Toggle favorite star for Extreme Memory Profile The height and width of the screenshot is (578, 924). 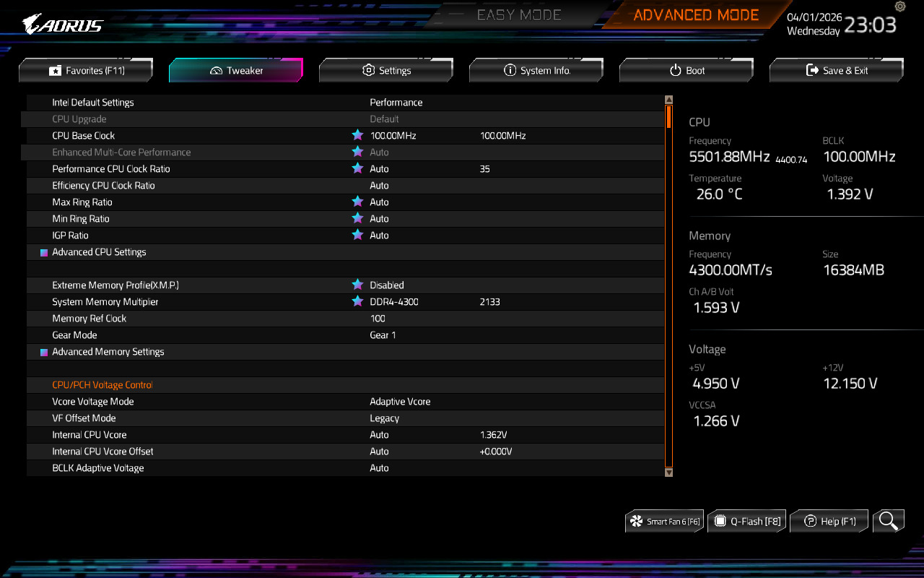pos(357,285)
